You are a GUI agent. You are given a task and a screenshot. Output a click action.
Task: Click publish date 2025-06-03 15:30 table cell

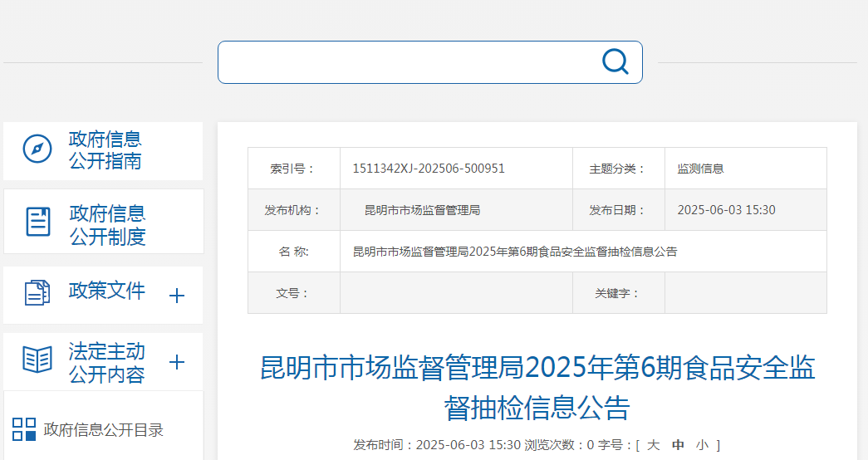coord(746,210)
